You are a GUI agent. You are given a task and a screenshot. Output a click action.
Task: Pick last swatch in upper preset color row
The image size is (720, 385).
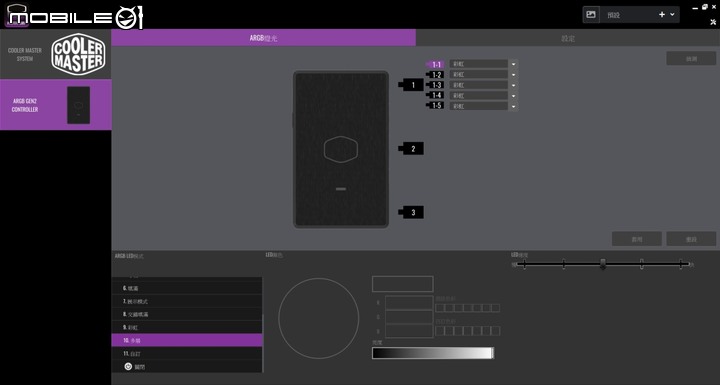coord(495,308)
